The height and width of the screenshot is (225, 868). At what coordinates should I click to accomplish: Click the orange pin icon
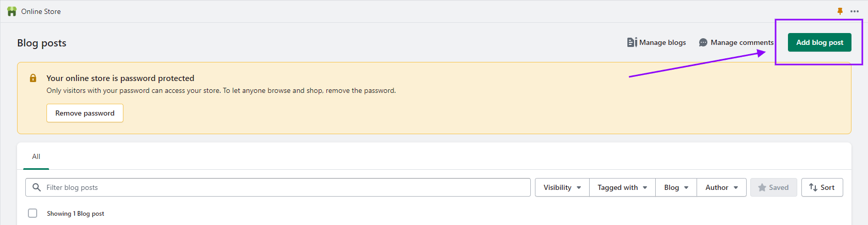(x=840, y=11)
